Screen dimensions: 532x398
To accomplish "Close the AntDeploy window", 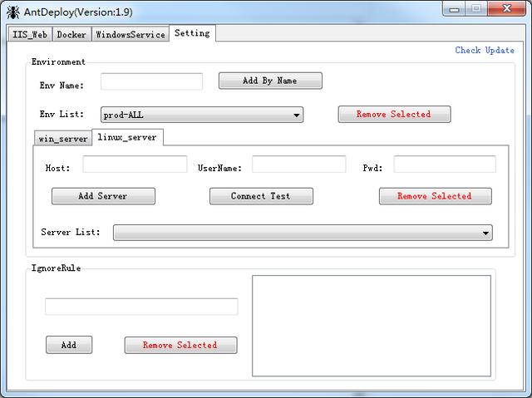I will point(507,9).
